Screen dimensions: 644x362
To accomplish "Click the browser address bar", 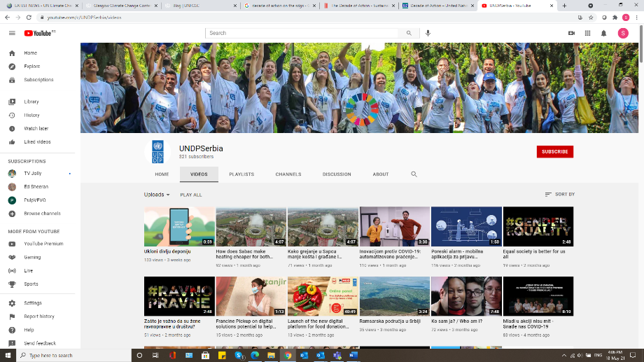I will pos(308,18).
